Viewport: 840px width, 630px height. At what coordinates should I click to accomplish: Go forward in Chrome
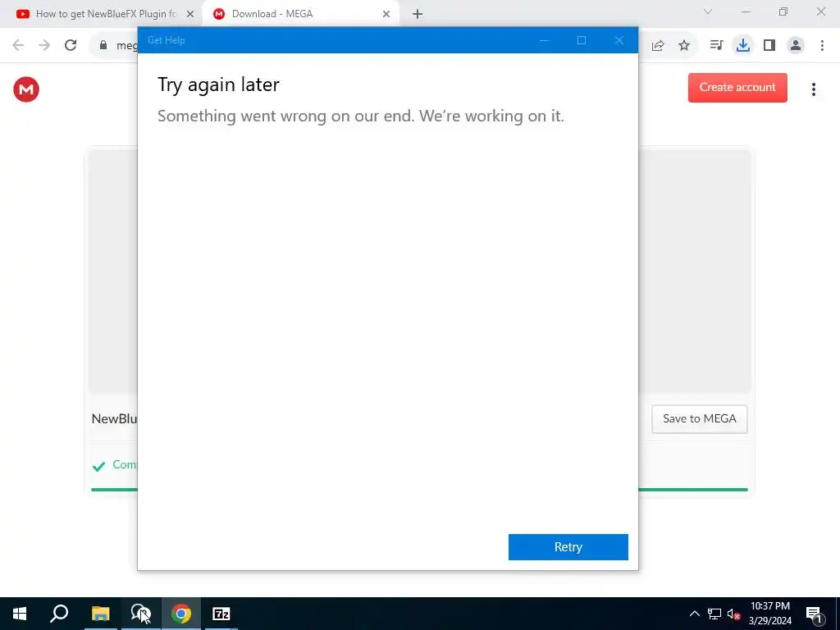click(44, 45)
